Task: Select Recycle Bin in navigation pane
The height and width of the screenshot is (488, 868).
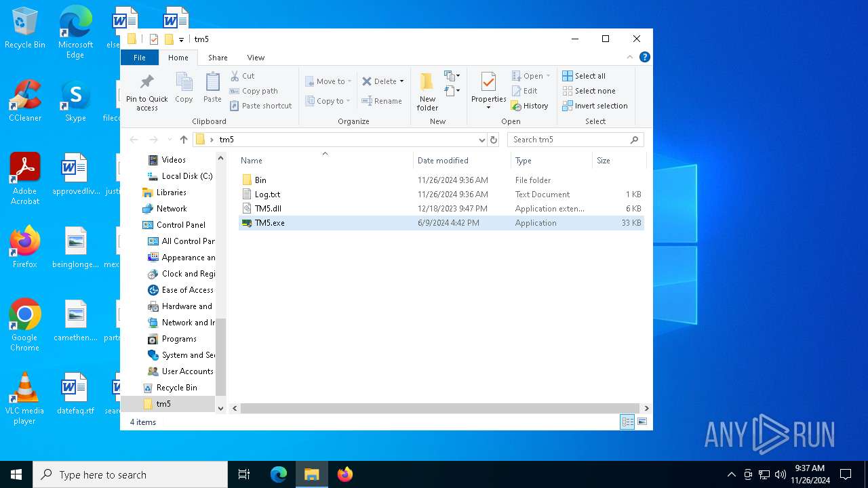Action: click(170, 388)
